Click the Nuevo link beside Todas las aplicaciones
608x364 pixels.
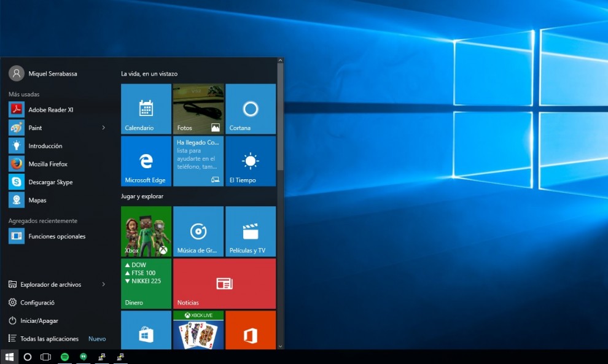coord(97,339)
